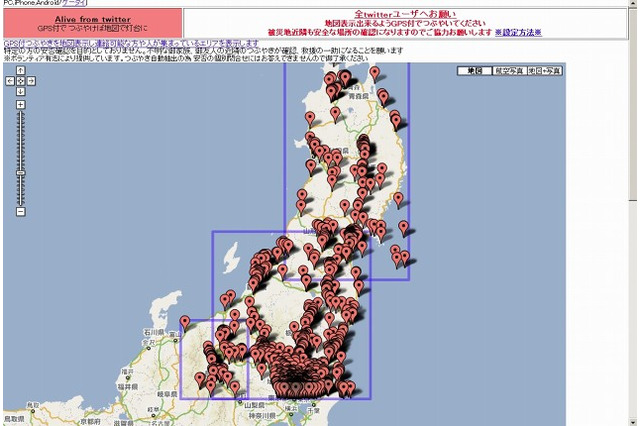Click the page scrollbar up arrow

click(x=633, y=3)
